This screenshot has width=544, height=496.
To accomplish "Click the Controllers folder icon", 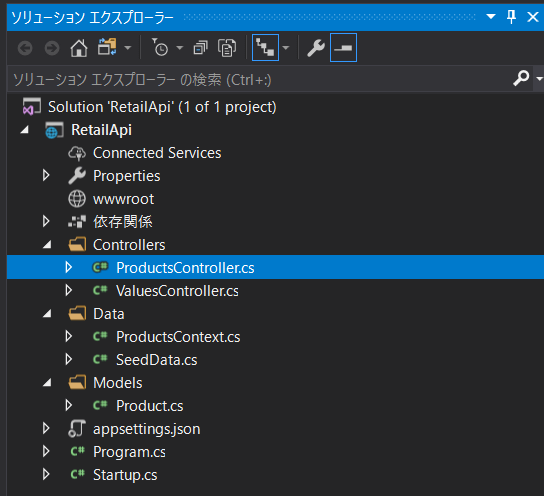I will 77,244.
